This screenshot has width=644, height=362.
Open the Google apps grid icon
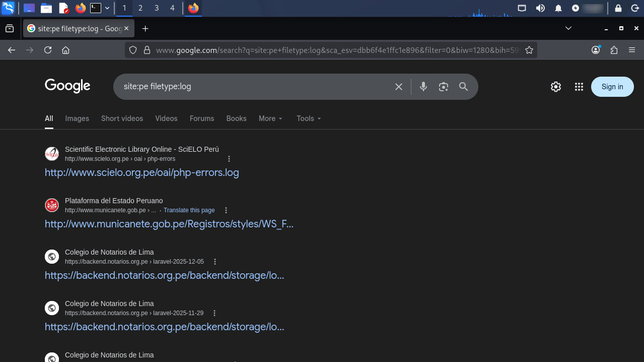[x=579, y=87]
